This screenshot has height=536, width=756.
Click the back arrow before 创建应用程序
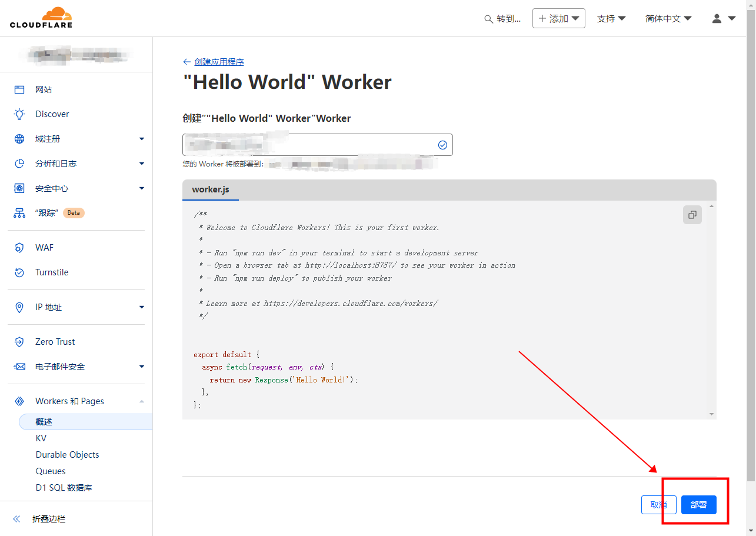coord(187,62)
